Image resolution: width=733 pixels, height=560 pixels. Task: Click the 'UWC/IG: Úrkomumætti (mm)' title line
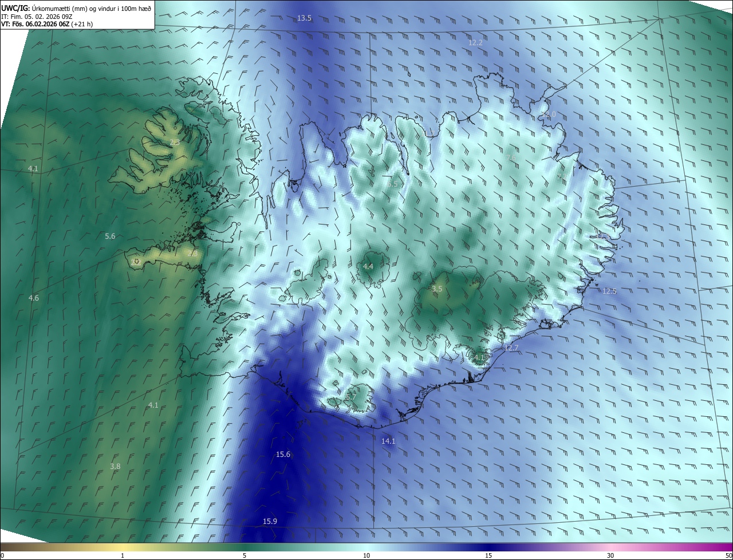pos(77,8)
